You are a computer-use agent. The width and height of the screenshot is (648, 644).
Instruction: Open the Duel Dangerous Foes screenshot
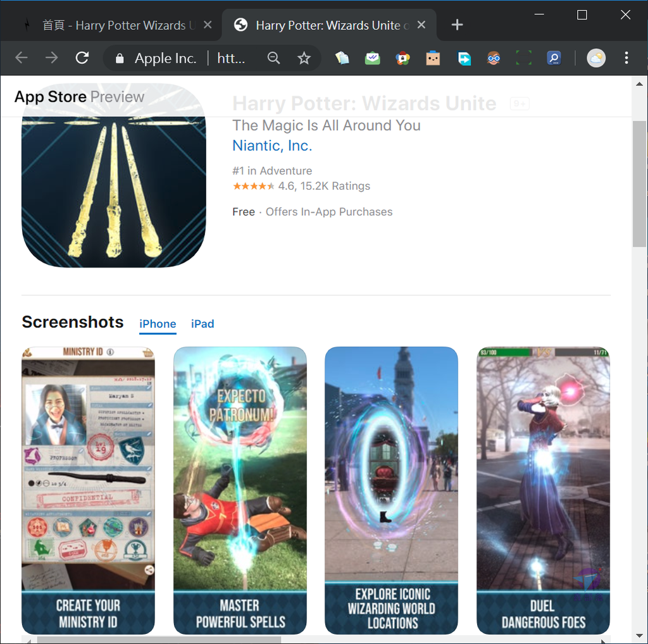pyautogui.click(x=543, y=490)
